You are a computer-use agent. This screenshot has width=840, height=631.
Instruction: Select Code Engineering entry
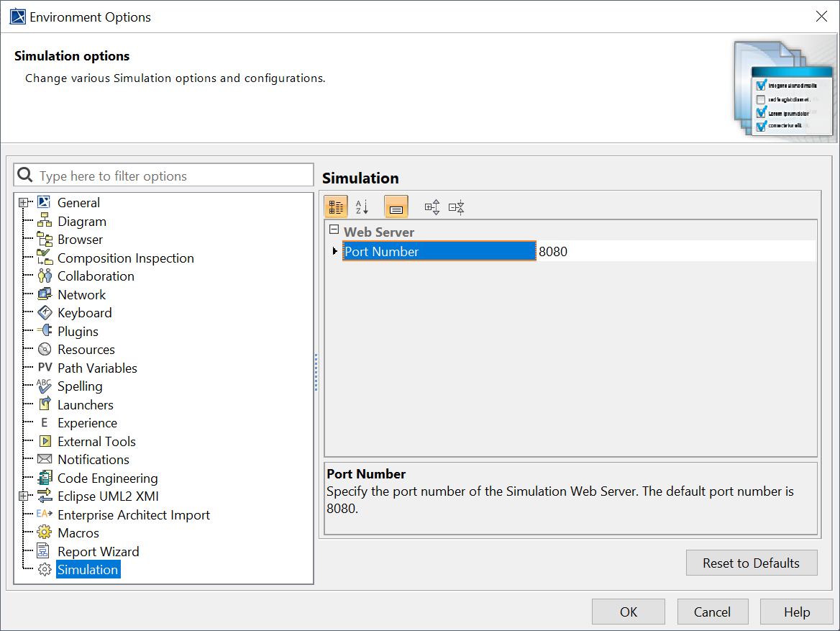click(107, 478)
